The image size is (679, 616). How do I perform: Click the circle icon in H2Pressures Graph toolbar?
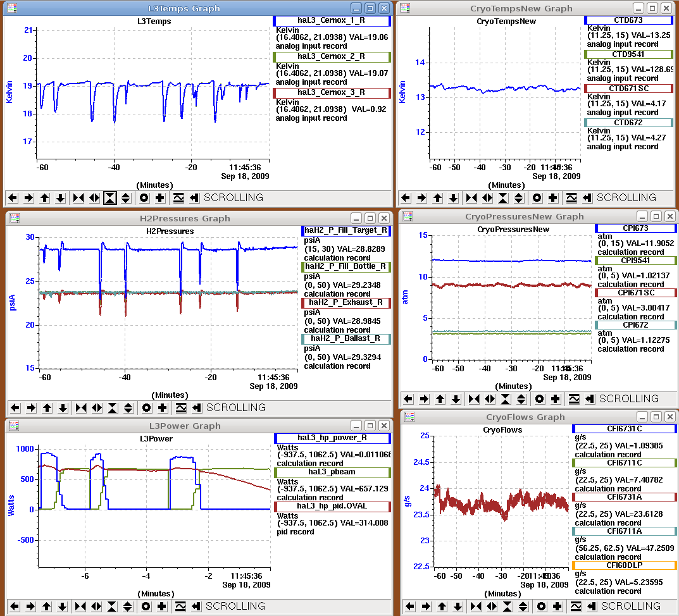(x=146, y=408)
